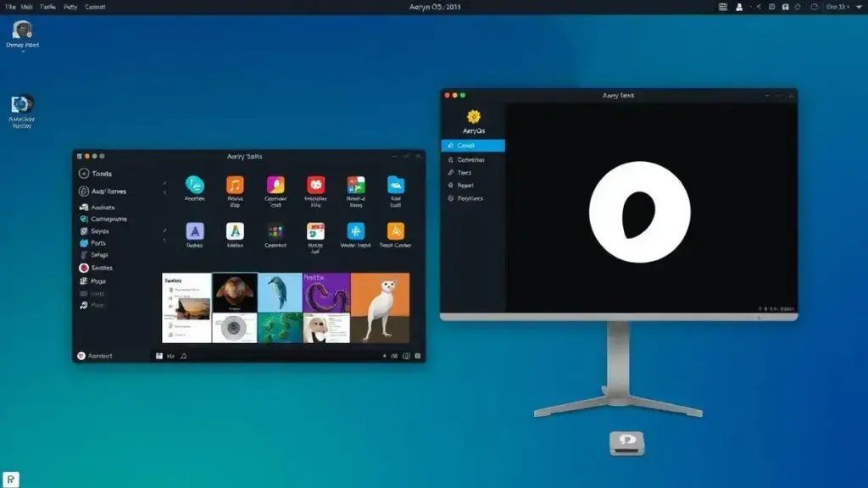868x488 pixels.
Task: Expand the dropdown arrow at top-right corner
Action: (860, 7)
